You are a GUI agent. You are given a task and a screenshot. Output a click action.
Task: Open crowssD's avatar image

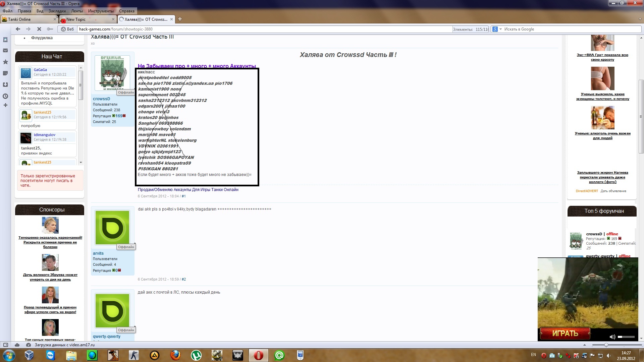pyautogui.click(x=112, y=73)
